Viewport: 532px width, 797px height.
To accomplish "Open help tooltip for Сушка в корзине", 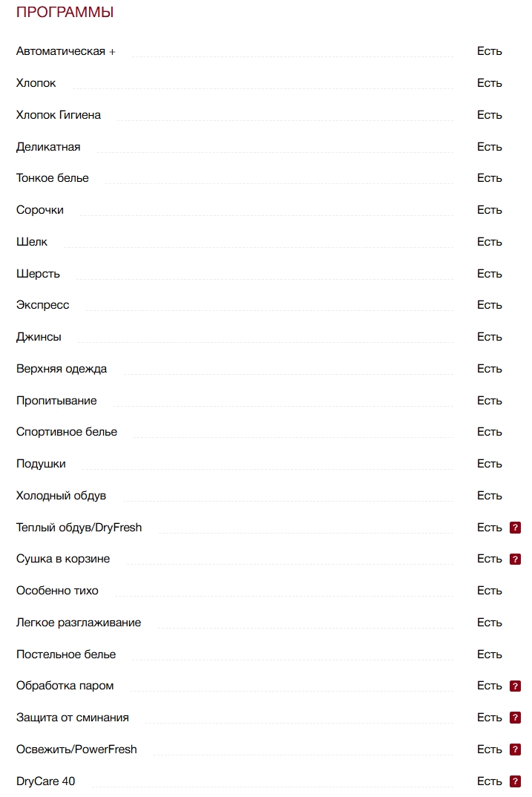I will (515, 559).
